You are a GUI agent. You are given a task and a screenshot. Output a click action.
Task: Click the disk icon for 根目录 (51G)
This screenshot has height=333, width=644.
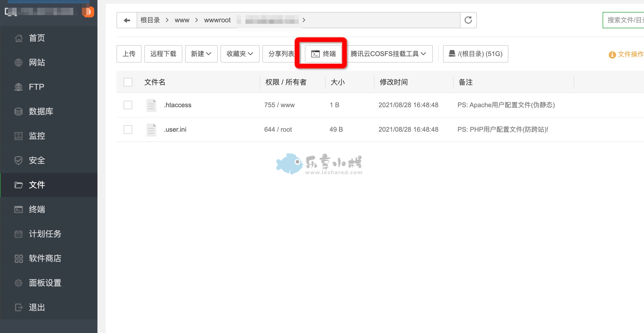click(x=452, y=54)
